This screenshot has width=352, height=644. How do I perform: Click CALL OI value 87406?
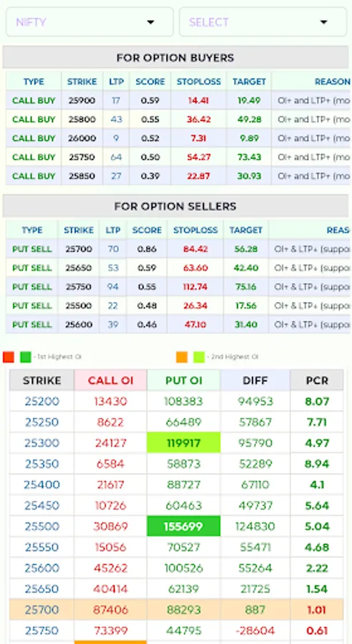(x=110, y=610)
